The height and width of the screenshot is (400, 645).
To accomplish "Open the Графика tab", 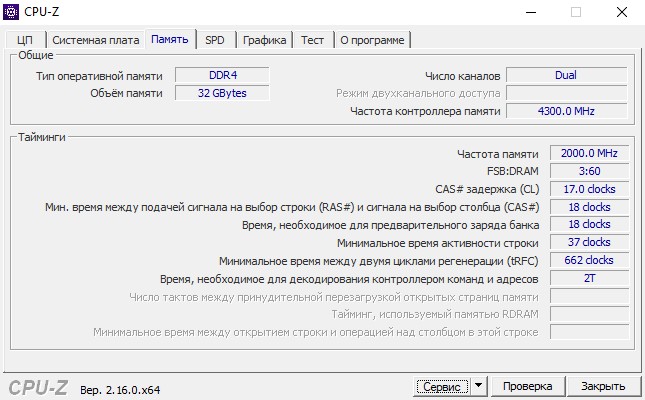I will pyautogui.click(x=264, y=40).
